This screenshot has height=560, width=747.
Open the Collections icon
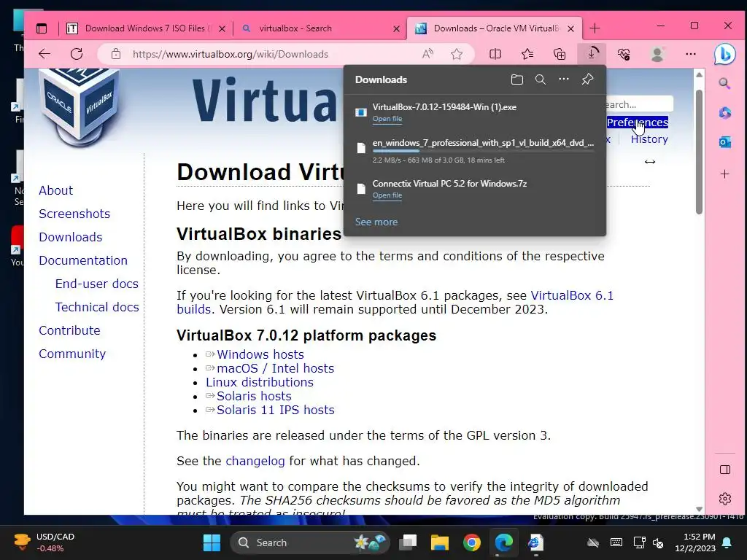click(560, 54)
